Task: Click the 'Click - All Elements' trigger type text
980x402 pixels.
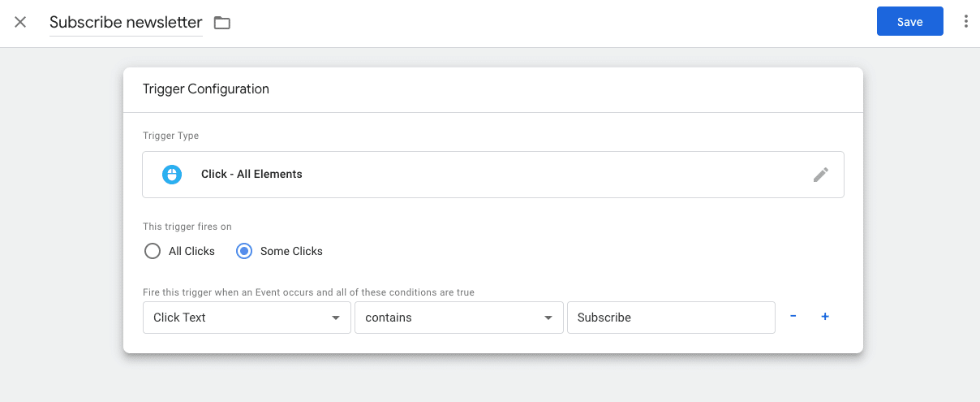Action: click(251, 174)
